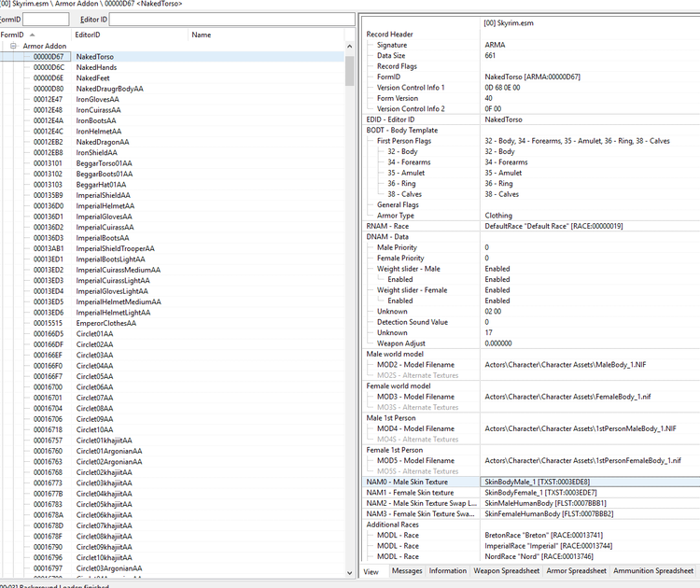Select the Circlet01AA record
The image size is (700, 588).
[94, 334]
